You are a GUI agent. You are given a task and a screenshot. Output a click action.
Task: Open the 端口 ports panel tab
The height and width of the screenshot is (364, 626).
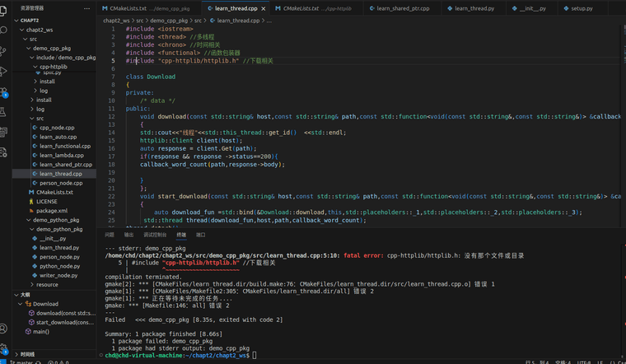pos(200,235)
